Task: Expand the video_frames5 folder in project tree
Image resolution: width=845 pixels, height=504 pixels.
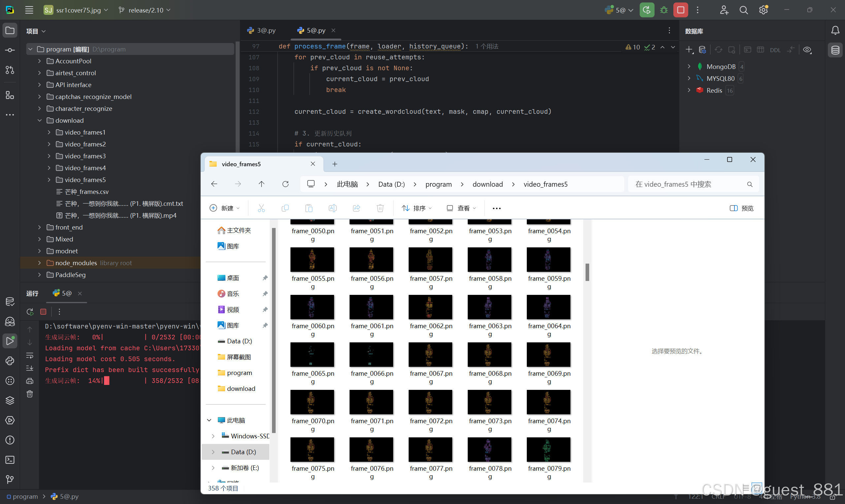Action: [x=49, y=180]
